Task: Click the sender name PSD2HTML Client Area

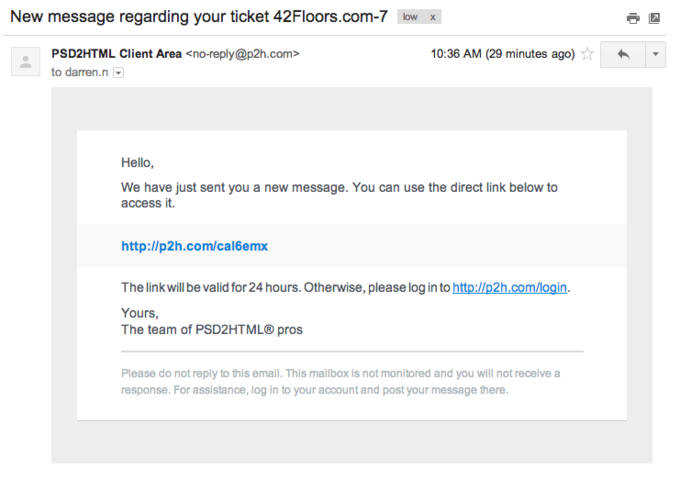Action: [116, 54]
